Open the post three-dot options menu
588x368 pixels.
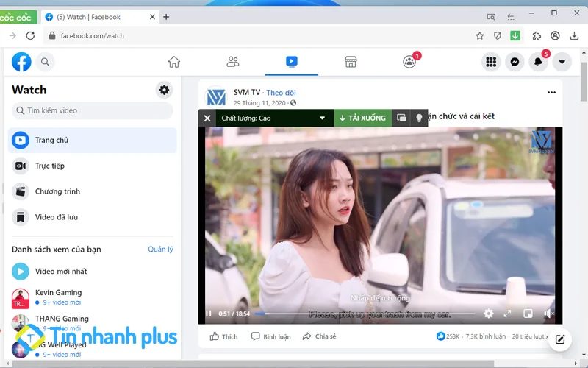click(x=551, y=93)
